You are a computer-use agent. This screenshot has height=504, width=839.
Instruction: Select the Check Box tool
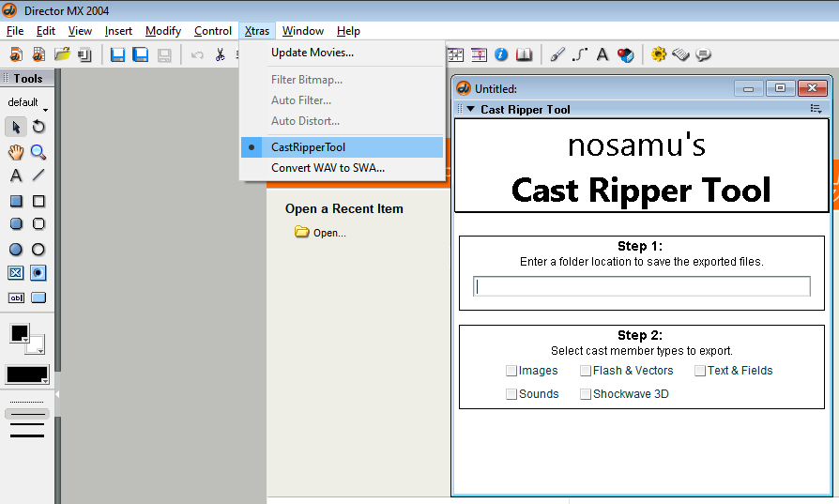[x=16, y=273]
